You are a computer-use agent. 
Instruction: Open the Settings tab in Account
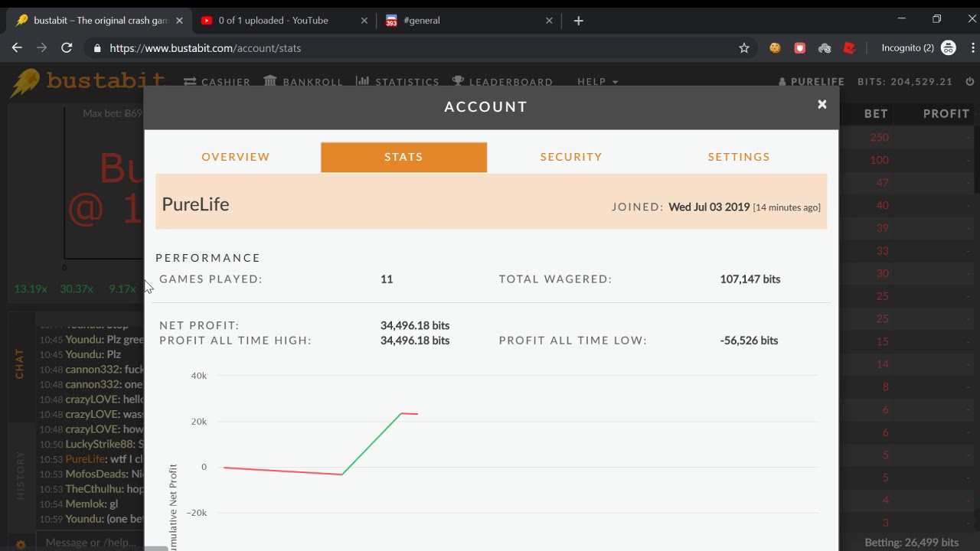(739, 157)
